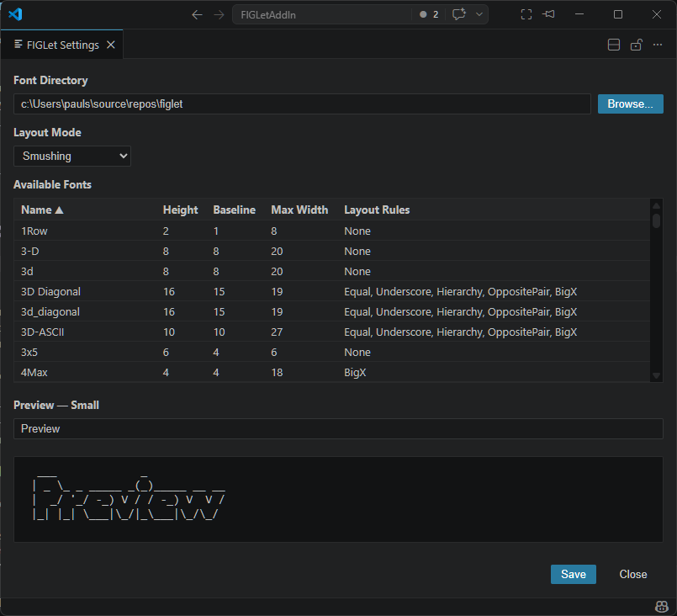This screenshot has height=616, width=677.
Task: Maximize the VS Code window
Action: point(618,14)
